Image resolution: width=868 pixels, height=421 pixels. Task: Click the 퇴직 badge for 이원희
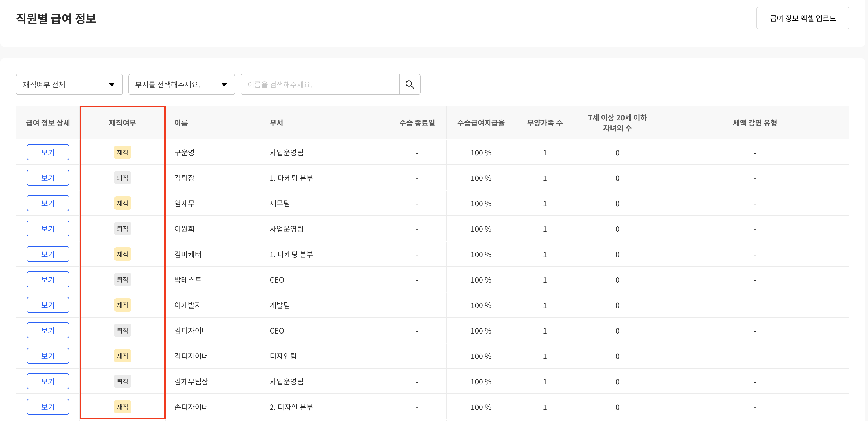tap(122, 229)
